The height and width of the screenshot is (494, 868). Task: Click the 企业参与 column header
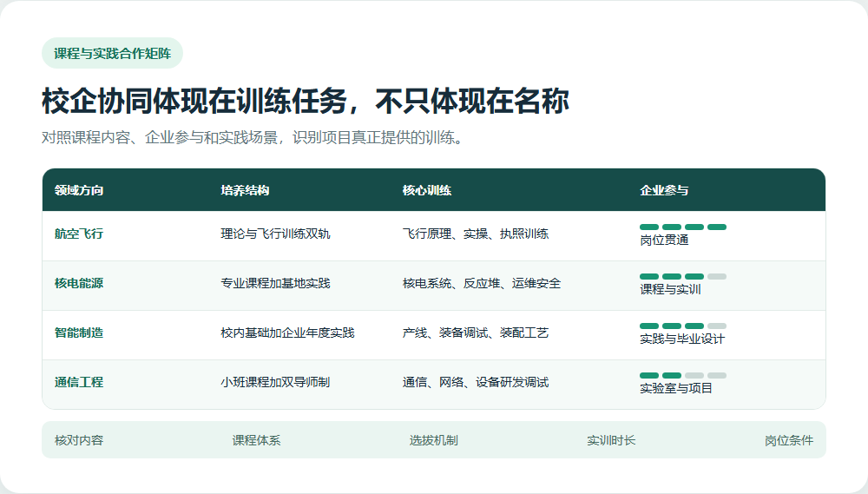click(664, 190)
